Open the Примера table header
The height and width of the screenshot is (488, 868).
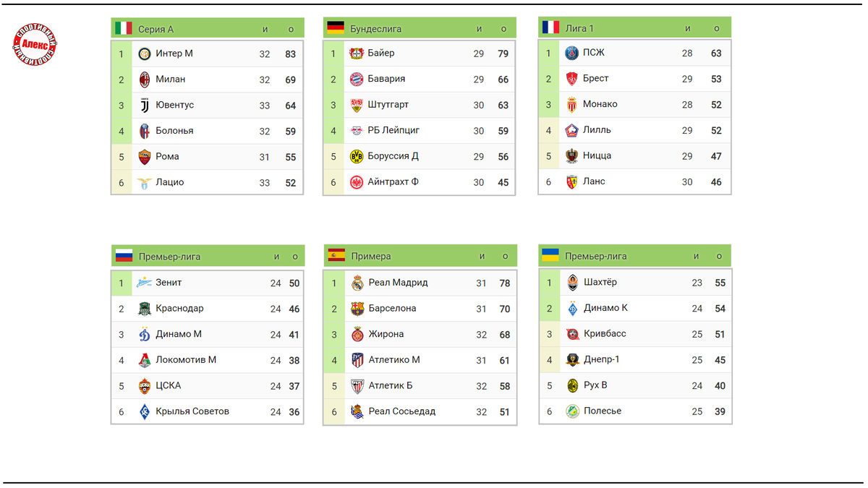420,255
